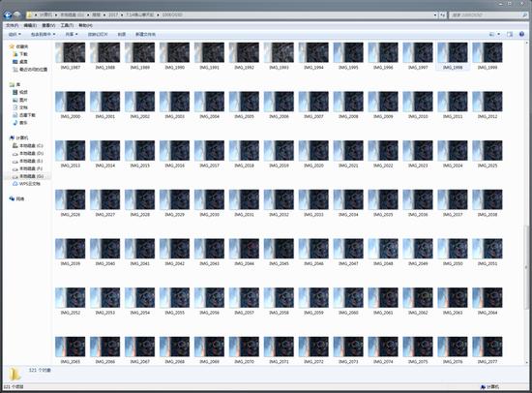Open address bar history dropdown arrow

(435, 15)
